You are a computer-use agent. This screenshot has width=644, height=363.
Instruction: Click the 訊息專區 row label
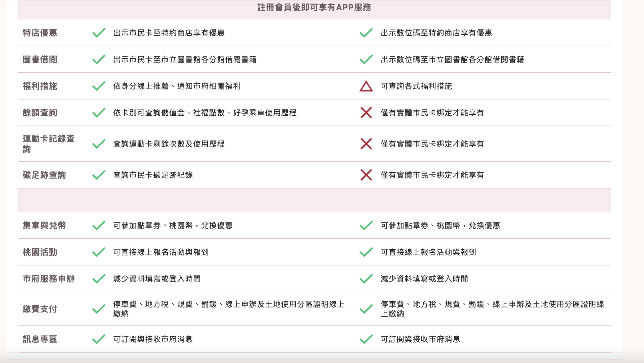pyautogui.click(x=40, y=339)
